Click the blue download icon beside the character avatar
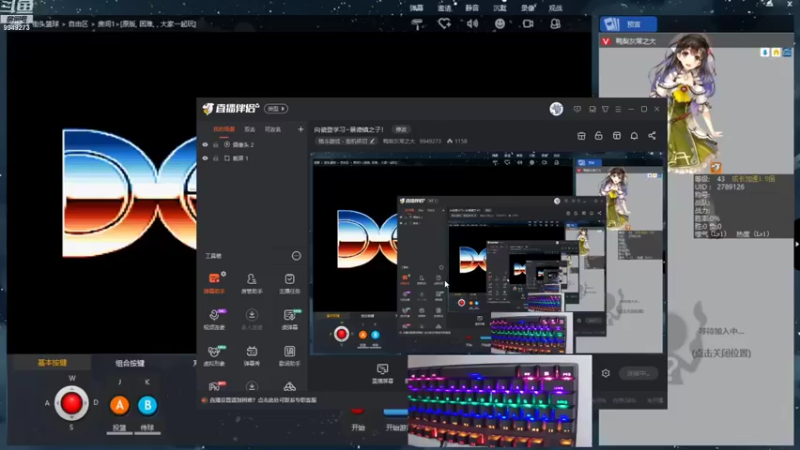This screenshot has height=450, width=800. click(765, 53)
